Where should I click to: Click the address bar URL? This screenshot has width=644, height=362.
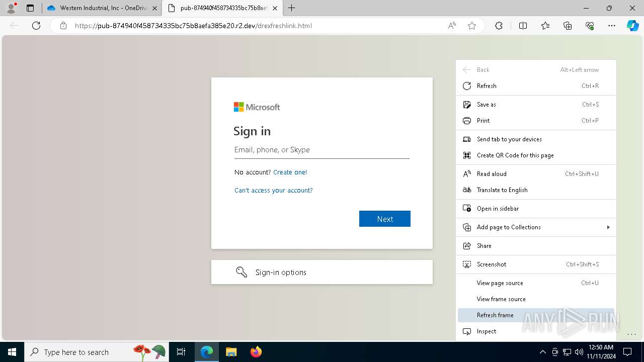pos(194,26)
